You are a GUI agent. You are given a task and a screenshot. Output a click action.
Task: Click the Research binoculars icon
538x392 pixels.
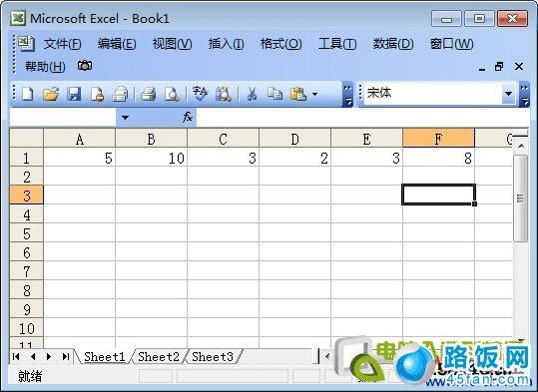pyautogui.click(x=223, y=94)
